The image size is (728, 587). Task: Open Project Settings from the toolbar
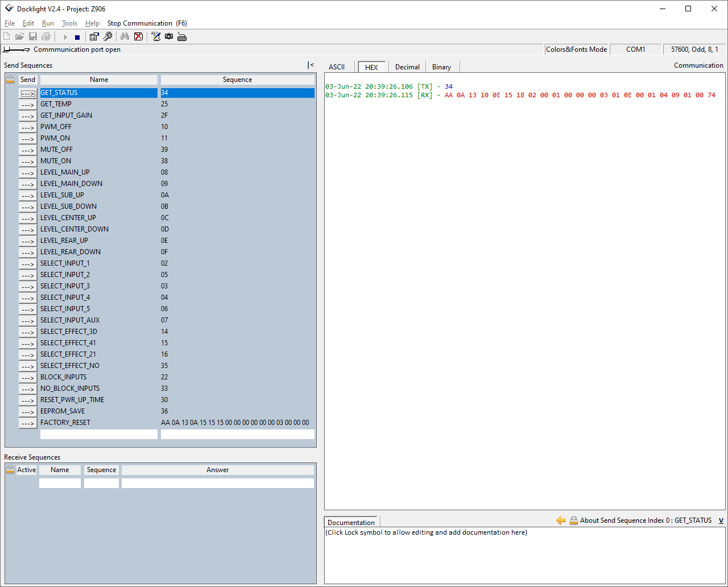94,37
